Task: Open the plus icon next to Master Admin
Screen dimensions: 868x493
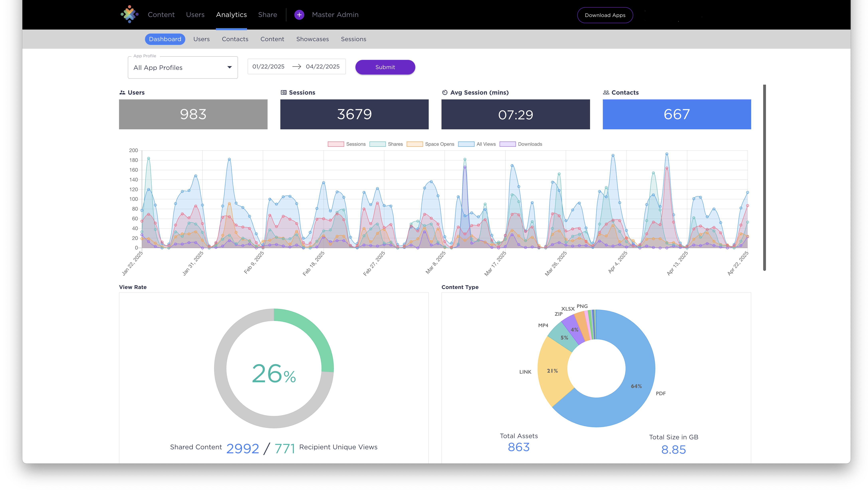Action: tap(299, 15)
